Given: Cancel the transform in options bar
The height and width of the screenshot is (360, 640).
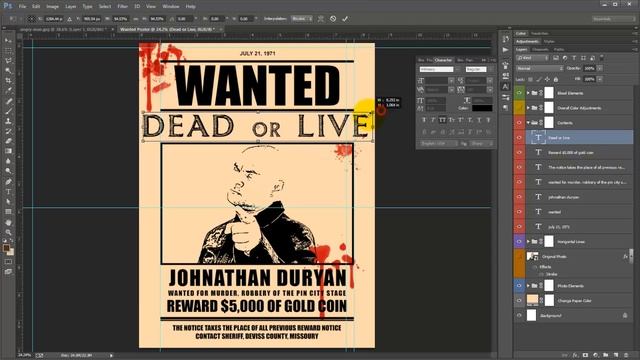Looking at the screenshot, I should 333,19.
